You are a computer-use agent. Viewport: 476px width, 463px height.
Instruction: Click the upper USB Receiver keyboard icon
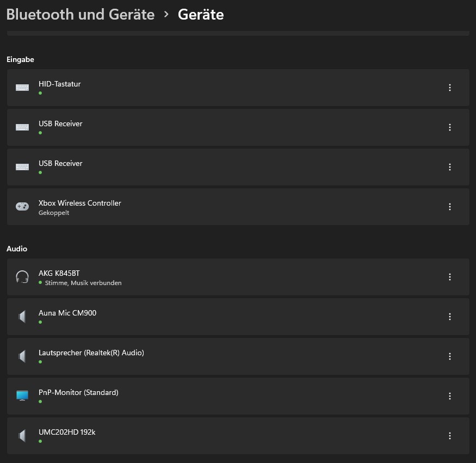[x=22, y=127]
